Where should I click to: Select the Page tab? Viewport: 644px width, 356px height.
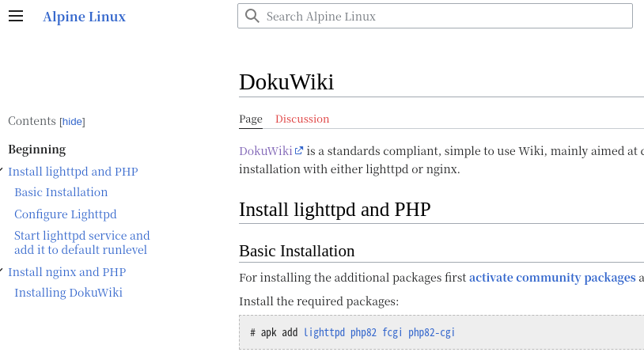point(251,119)
